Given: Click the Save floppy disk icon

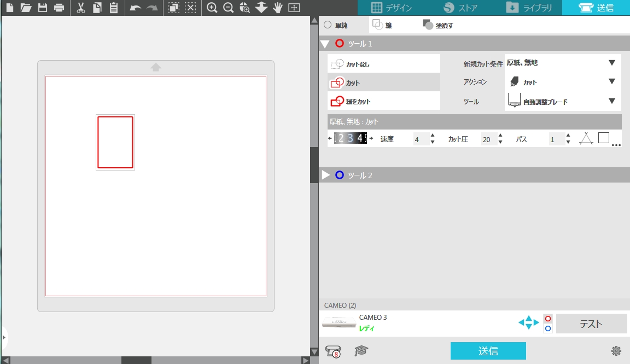Looking at the screenshot, I should tap(42, 8).
